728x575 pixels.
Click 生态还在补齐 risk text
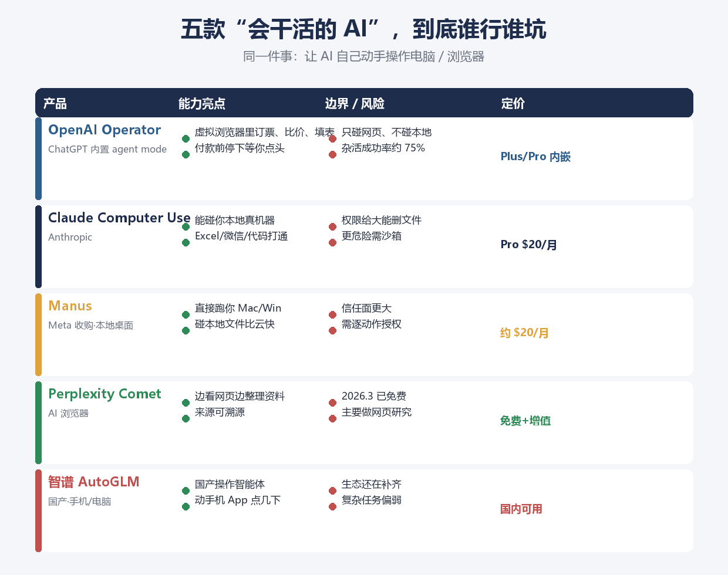click(372, 484)
